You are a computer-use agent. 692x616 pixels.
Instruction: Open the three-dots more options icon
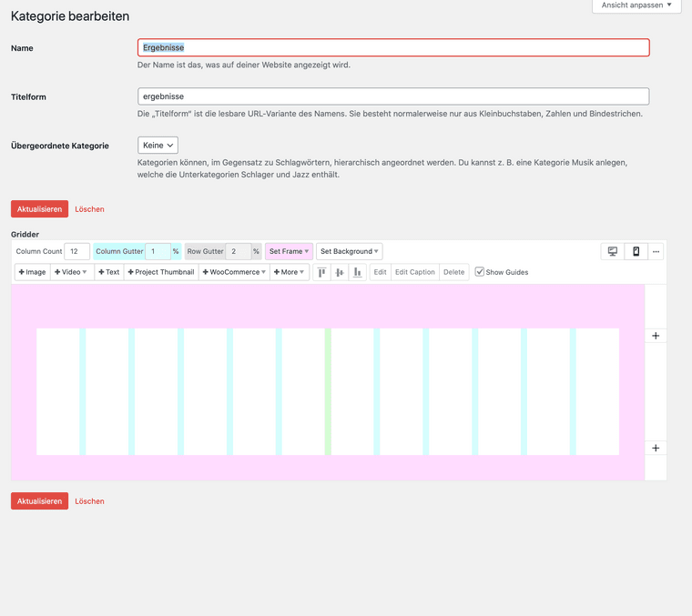[656, 251]
